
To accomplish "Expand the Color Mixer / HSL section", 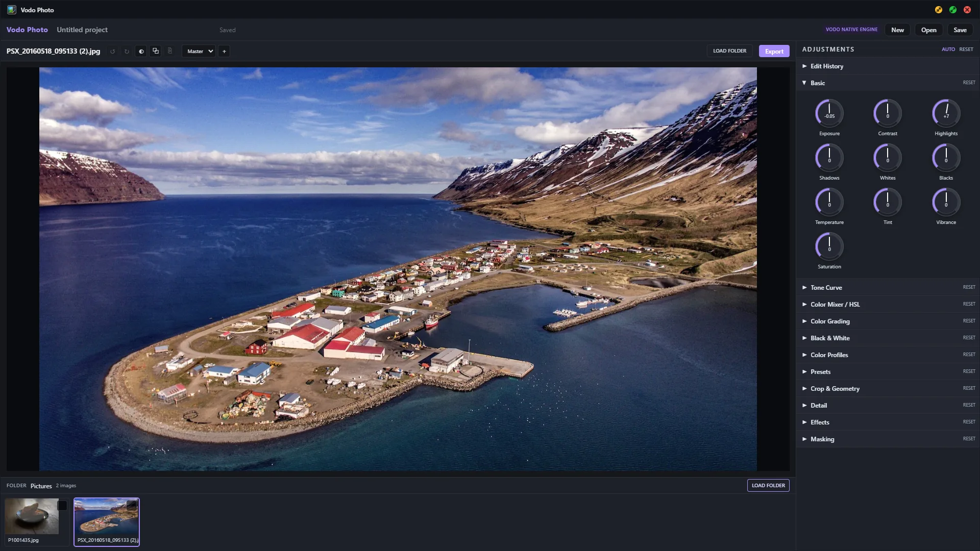I will (x=888, y=305).
